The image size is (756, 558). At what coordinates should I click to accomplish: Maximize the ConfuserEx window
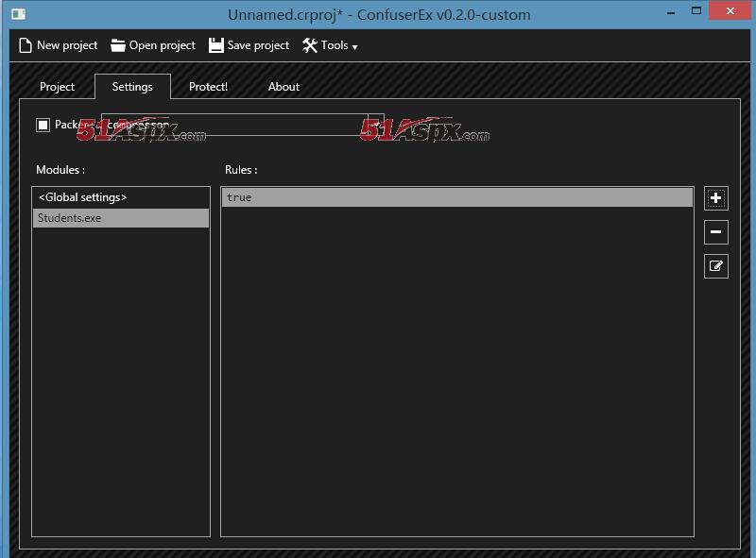[x=696, y=10]
